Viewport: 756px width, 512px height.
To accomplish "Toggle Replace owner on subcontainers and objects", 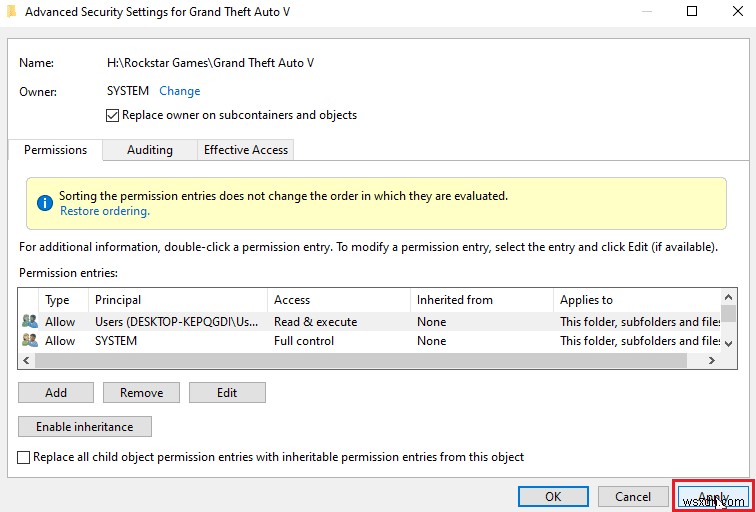I will click(112, 115).
